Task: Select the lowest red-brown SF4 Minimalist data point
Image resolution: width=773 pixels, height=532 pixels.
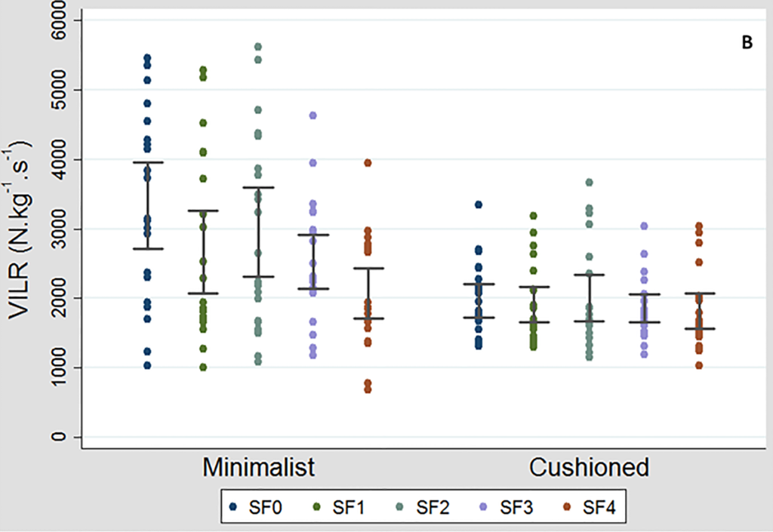Action: 368,389
